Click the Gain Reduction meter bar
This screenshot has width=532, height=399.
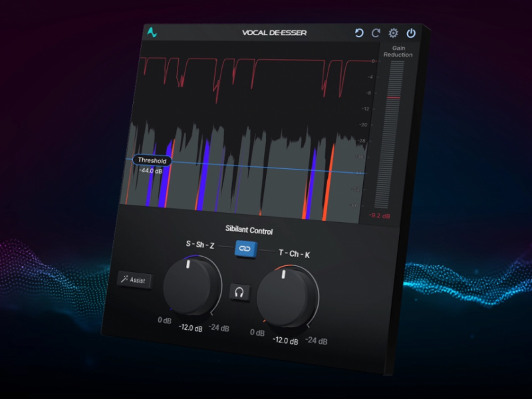point(390,135)
